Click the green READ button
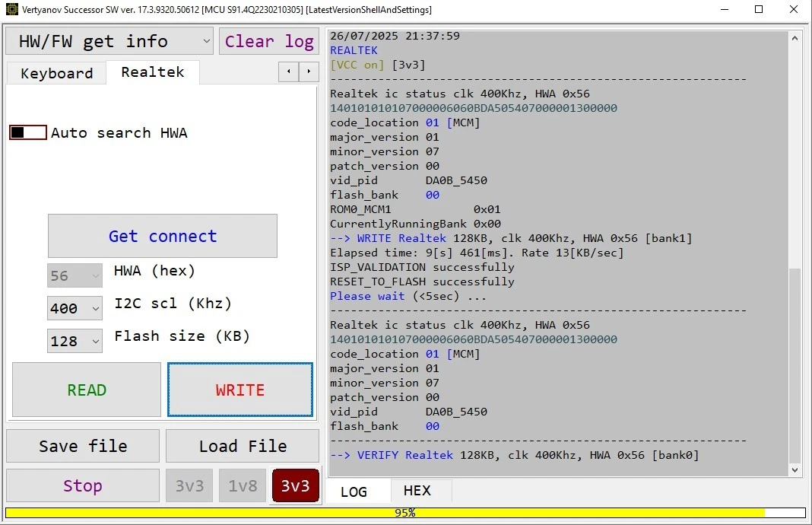This screenshot has height=525, width=812. click(87, 390)
